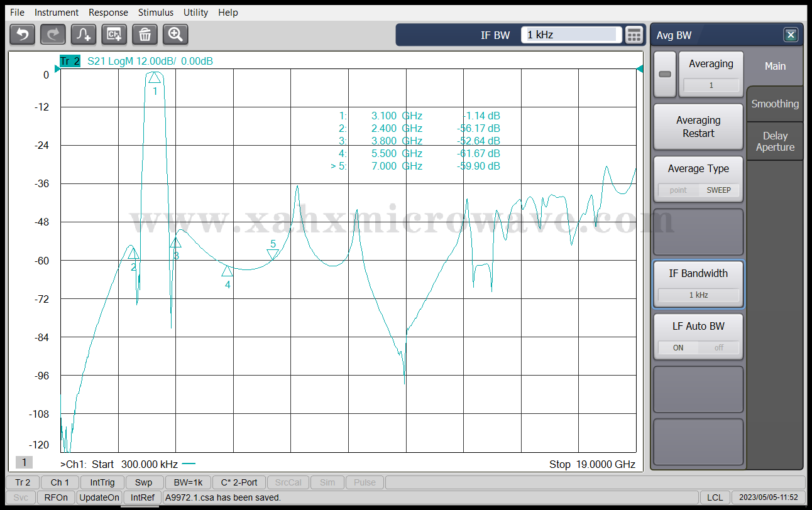
Task: Open the Help menu
Action: coord(228,12)
